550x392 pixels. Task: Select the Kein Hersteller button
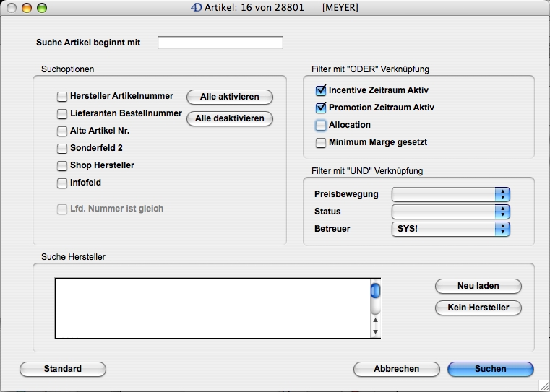(478, 308)
